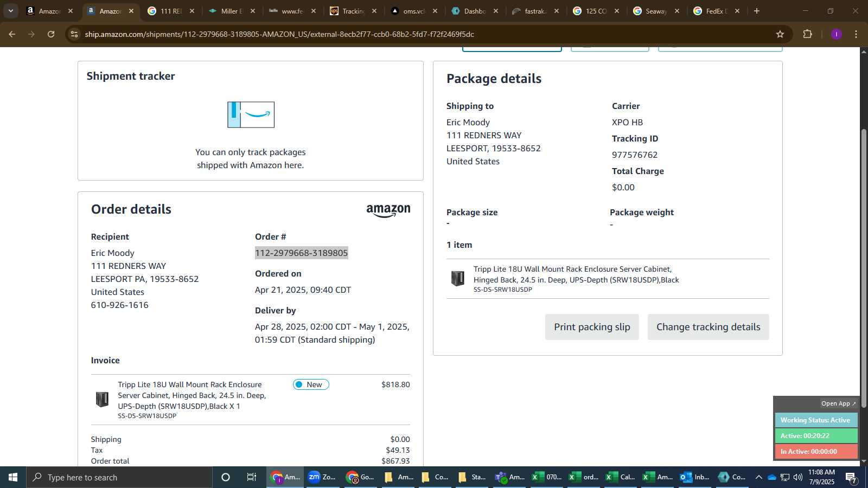Viewport: 868px width, 488px height.
Task: Open App from the status widget
Action: coord(838,403)
